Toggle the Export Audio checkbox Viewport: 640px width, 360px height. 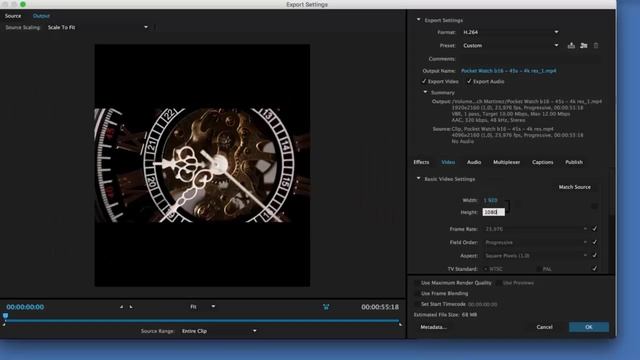(469, 81)
